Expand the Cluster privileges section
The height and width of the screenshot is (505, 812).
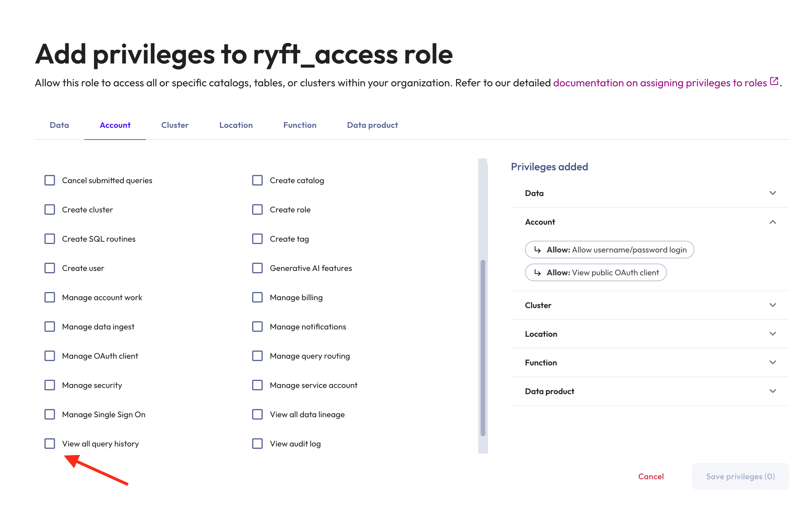click(x=772, y=305)
